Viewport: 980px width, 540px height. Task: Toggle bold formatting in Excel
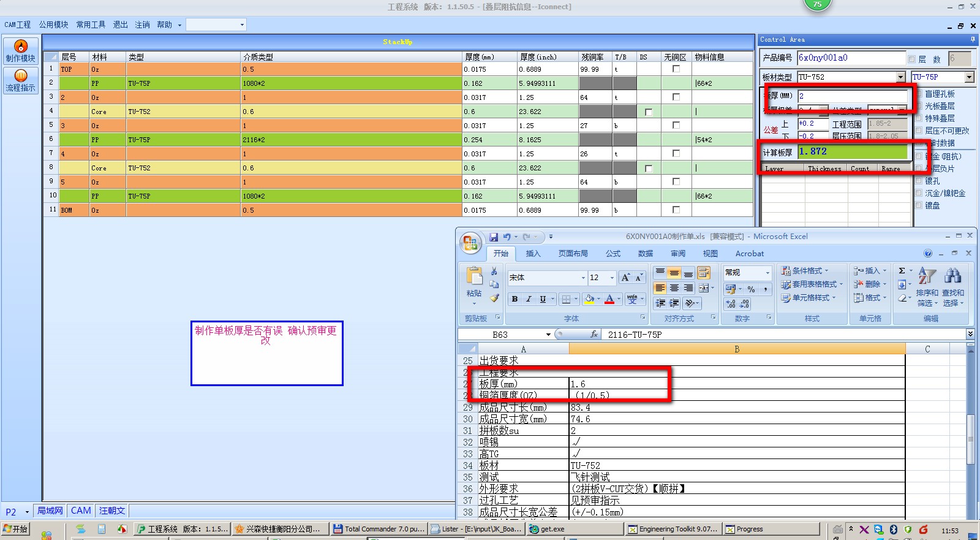pyautogui.click(x=514, y=299)
